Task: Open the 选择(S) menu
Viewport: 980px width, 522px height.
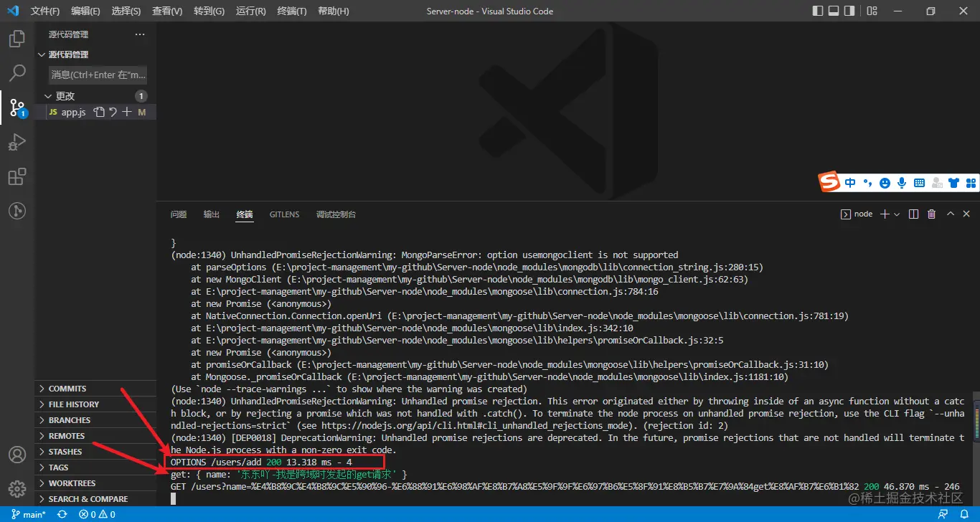Action: 126,11
